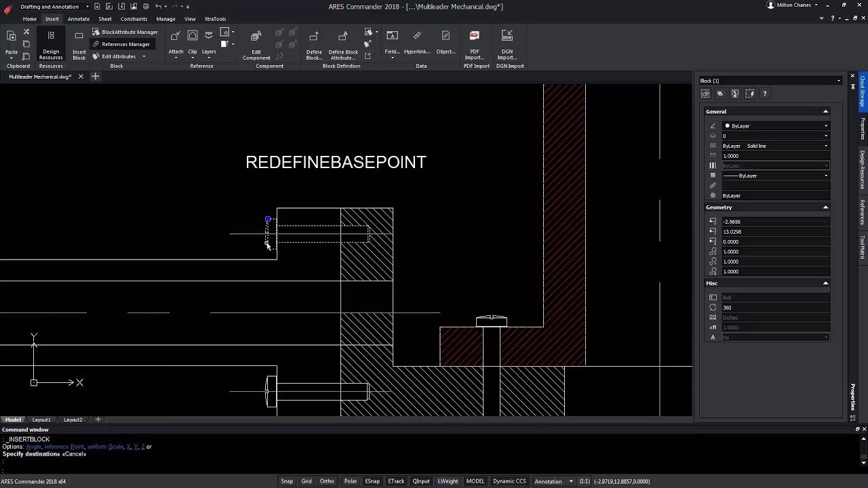Collapse the General properties section
This screenshot has width=868, height=488.
(825, 112)
